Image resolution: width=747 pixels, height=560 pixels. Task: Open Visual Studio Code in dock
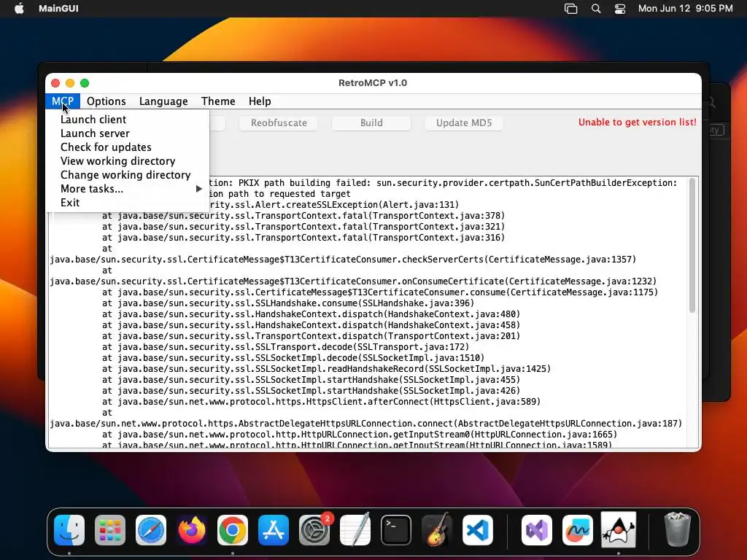click(477, 529)
